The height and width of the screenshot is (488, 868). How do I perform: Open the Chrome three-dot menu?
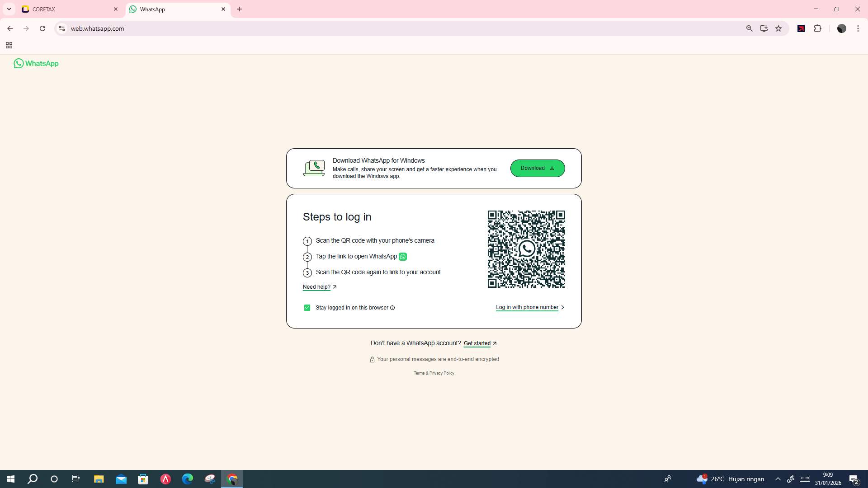pyautogui.click(x=858, y=28)
